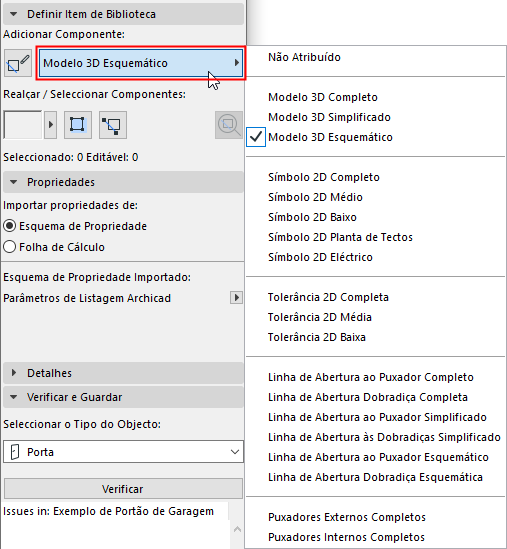Choose Tolerância 2D Completa

376,297
